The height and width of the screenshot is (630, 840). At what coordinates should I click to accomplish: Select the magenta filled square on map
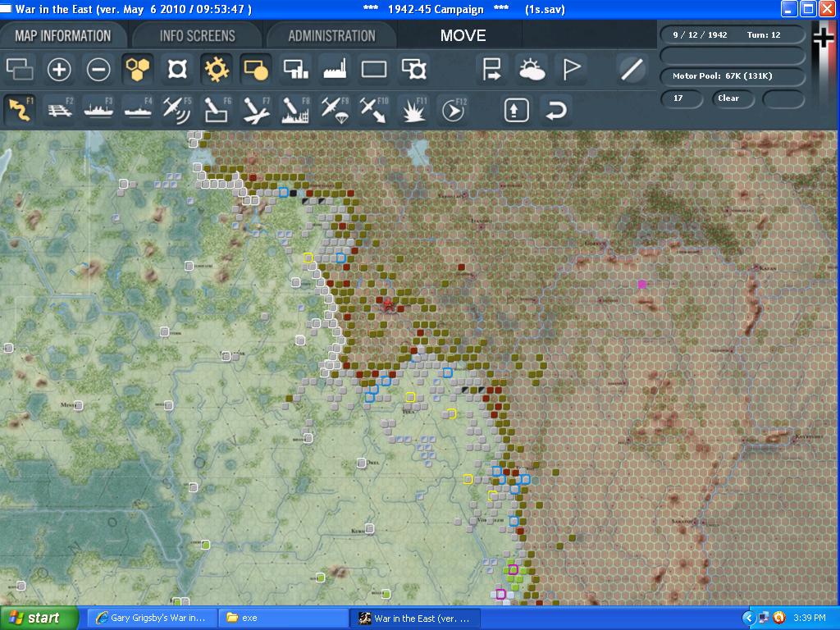click(x=642, y=285)
